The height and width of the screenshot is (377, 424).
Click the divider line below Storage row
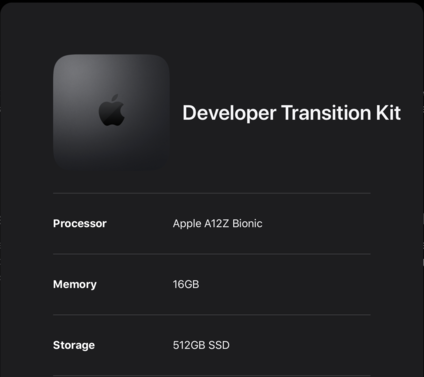[212, 376]
